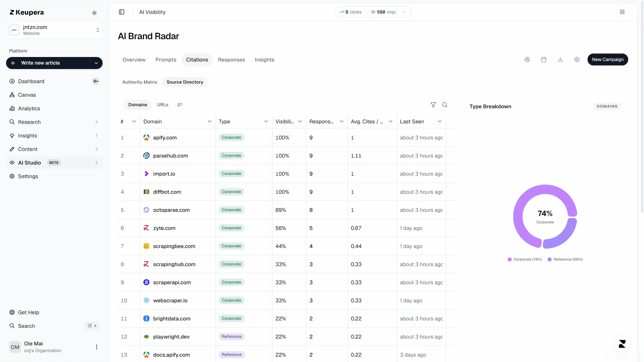Click Corporate legend color swatch
Viewport: 644px width, 362px height.
pos(509,259)
